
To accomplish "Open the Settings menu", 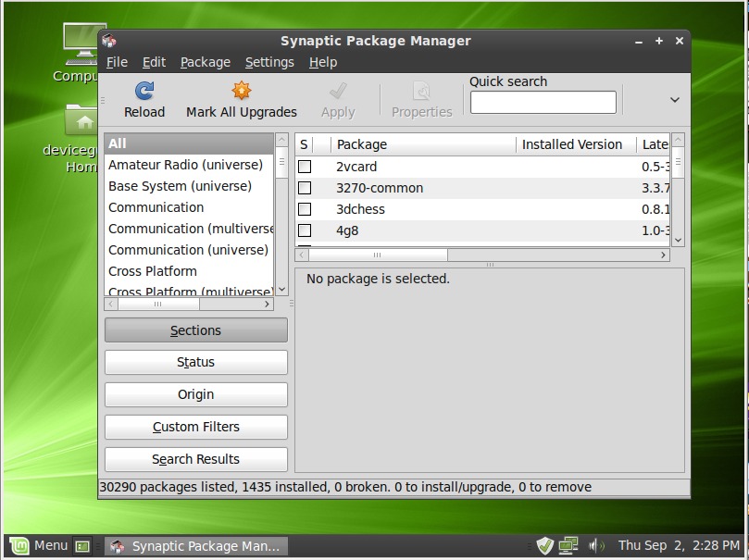I will [269, 62].
